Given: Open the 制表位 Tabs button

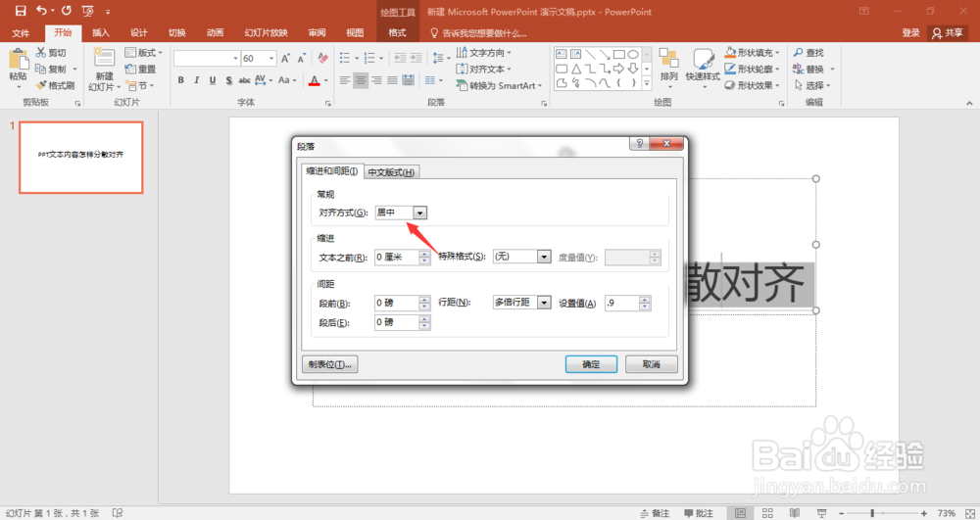Looking at the screenshot, I should pos(330,364).
